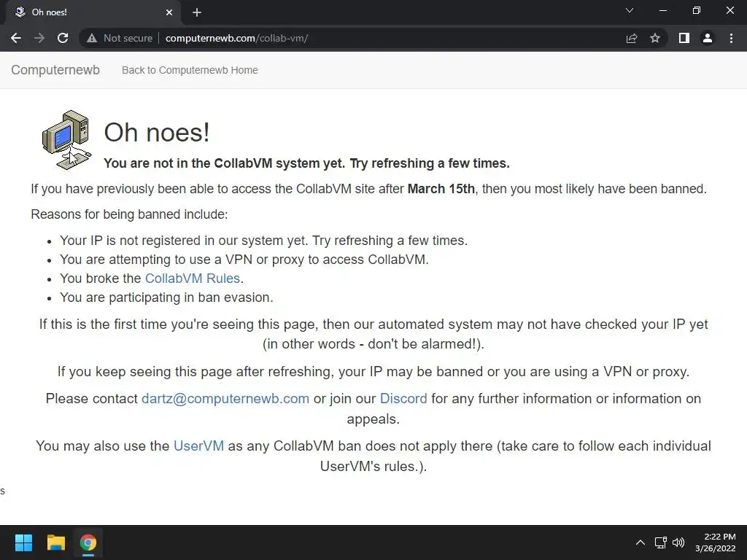
Task: Click the network status tray icon
Action: click(660, 542)
